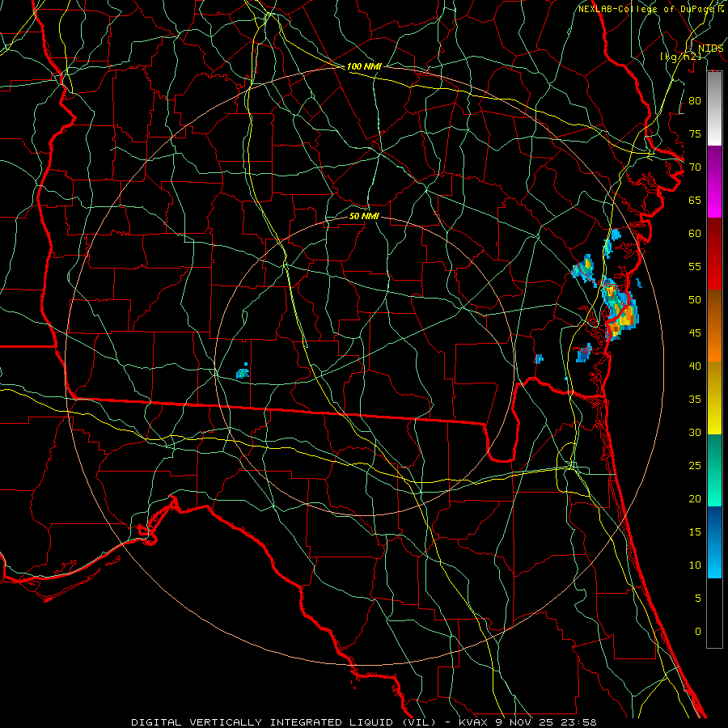Click the NIDS label
Screen dimensions: 728x728
pyautogui.click(x=710, y=49)
